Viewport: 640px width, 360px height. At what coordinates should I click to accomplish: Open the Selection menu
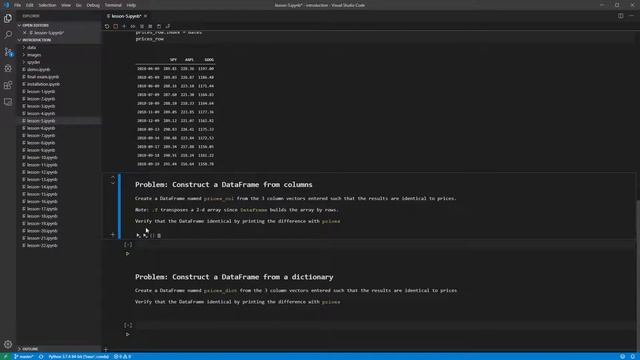(x=47, y=5)
